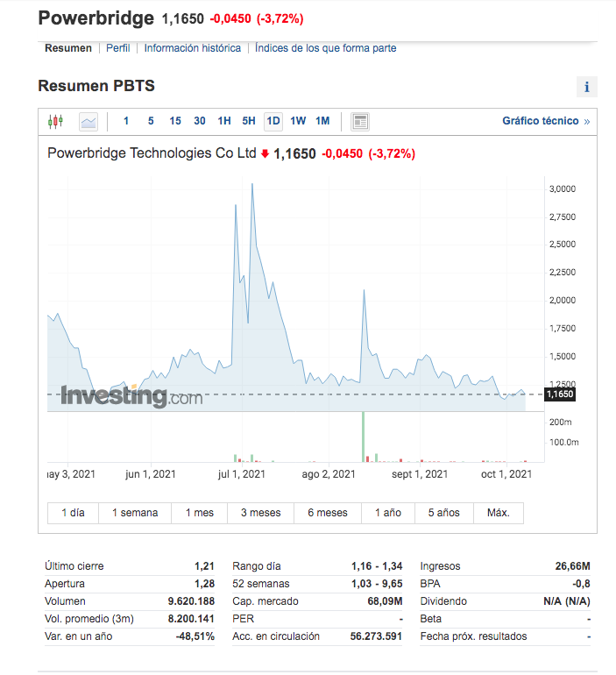Set chart range to 5 años

click(444, 513)
